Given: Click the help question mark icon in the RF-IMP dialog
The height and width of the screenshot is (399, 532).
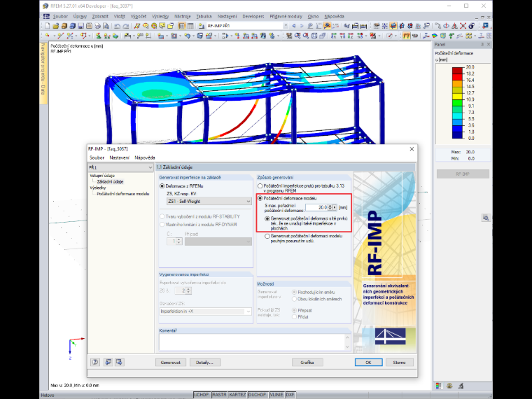Looking at the screenshot, I should pyautogui.click(x=95, y=362).
